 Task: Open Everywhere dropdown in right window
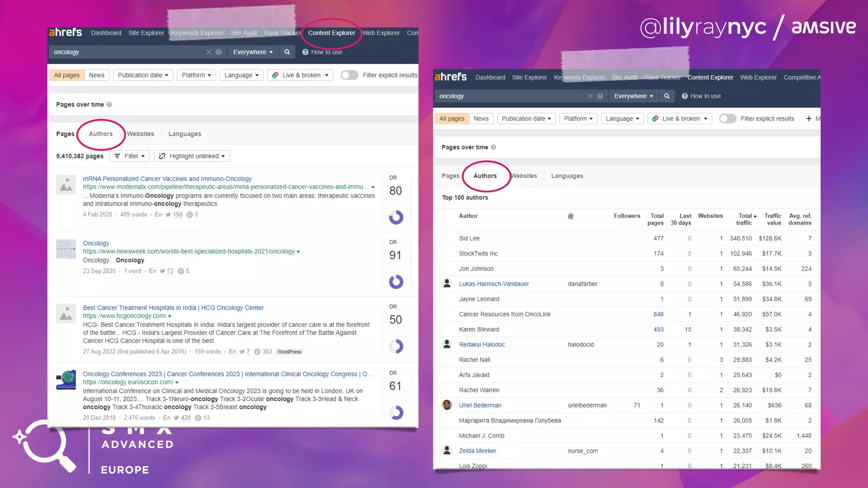(633, 96)
